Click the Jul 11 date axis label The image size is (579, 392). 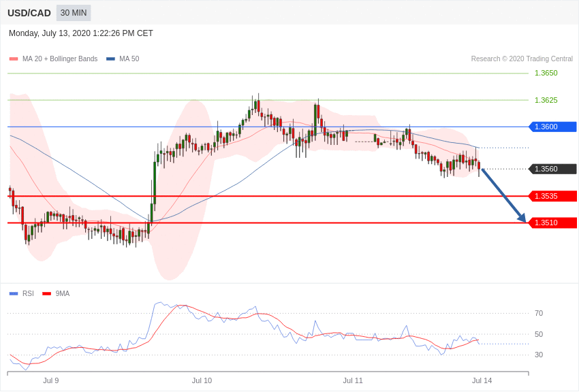coord(353,380)
